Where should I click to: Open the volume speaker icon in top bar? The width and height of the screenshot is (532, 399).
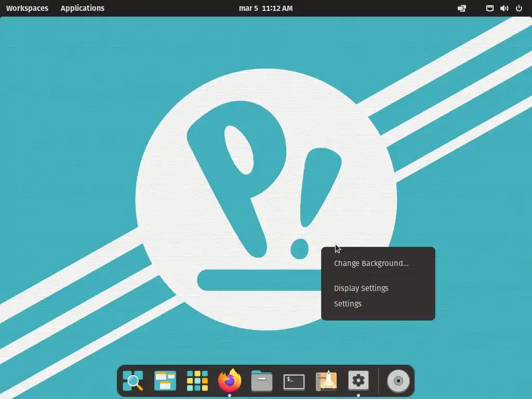point(504,8)
